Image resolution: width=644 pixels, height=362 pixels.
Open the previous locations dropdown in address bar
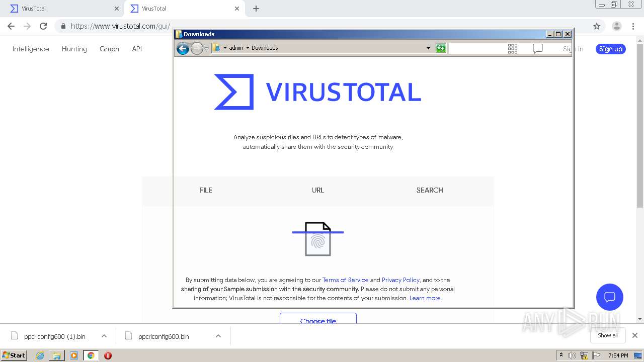point(428,48)
